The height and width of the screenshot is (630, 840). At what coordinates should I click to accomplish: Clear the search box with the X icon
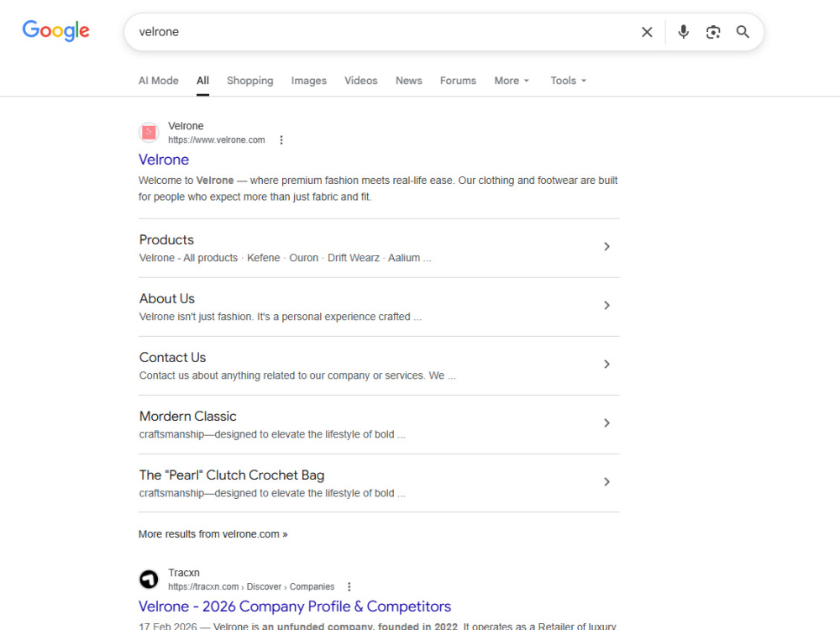647,32
